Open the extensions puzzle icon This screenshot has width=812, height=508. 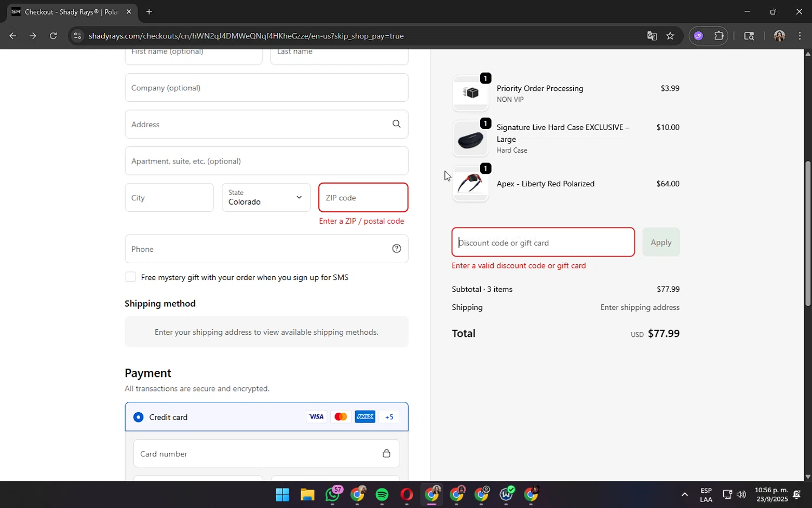tap(719, 36)
